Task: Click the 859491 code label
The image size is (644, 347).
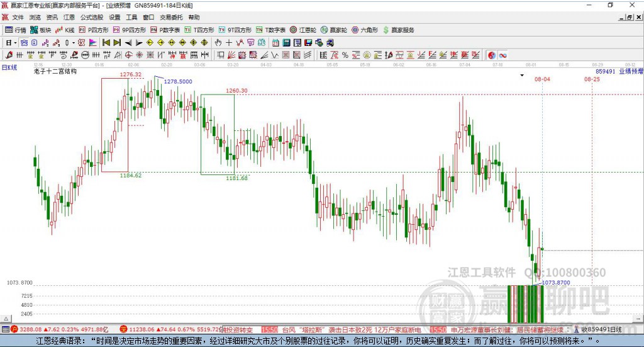Action: click(606, 72)
